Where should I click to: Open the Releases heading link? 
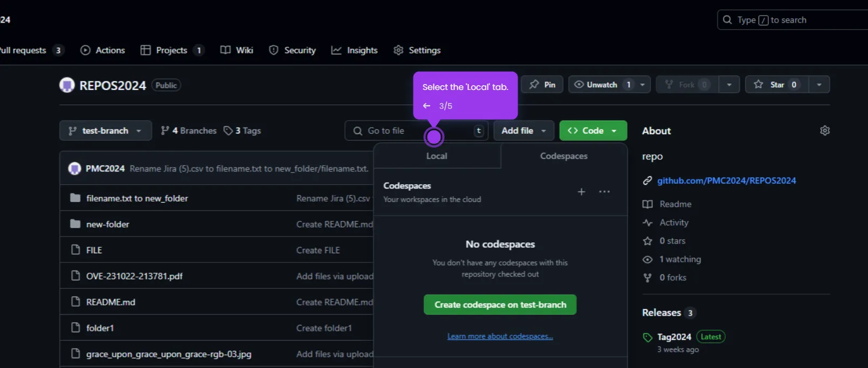pyautogui.click(x=662, y=313)
